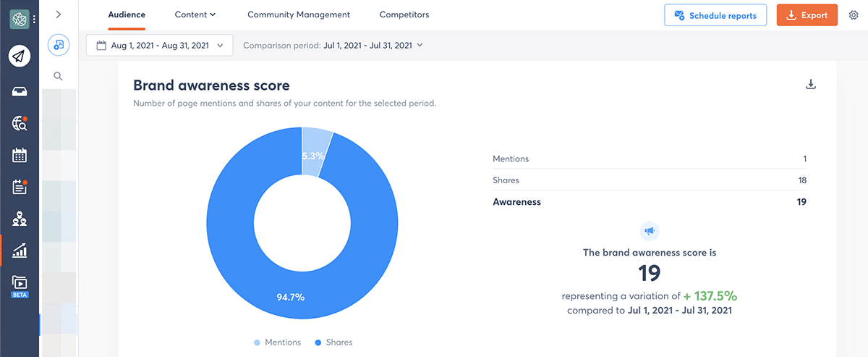
Task: Open the calendar icon in sidebar
Action: pos(20,155)
